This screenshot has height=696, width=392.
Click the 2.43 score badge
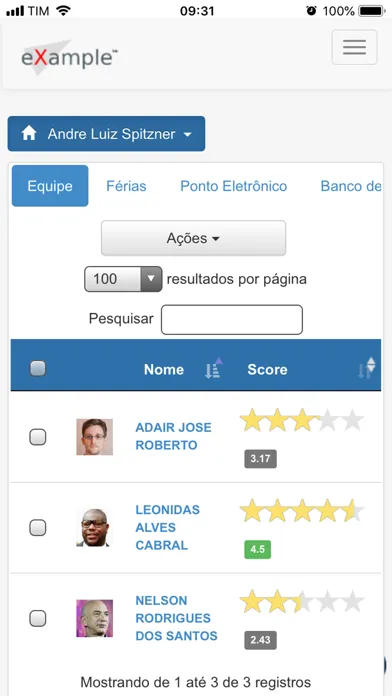[x=260, y=640]
